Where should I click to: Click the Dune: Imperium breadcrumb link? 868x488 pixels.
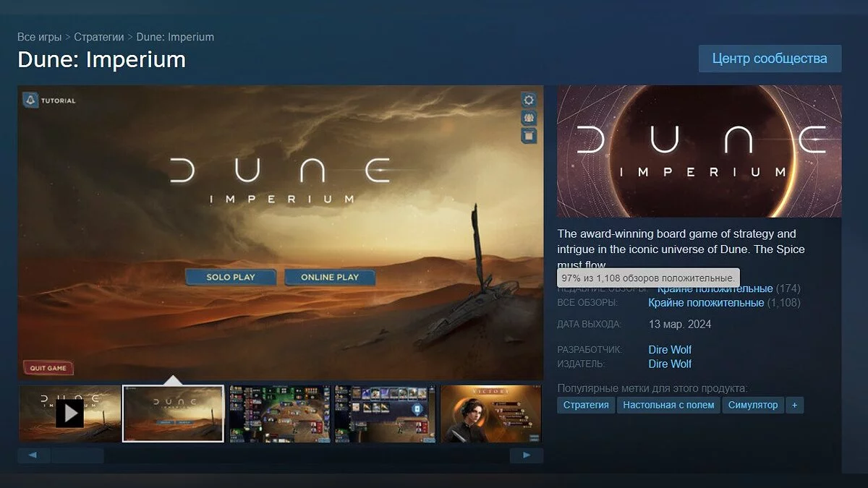(175, 37)
